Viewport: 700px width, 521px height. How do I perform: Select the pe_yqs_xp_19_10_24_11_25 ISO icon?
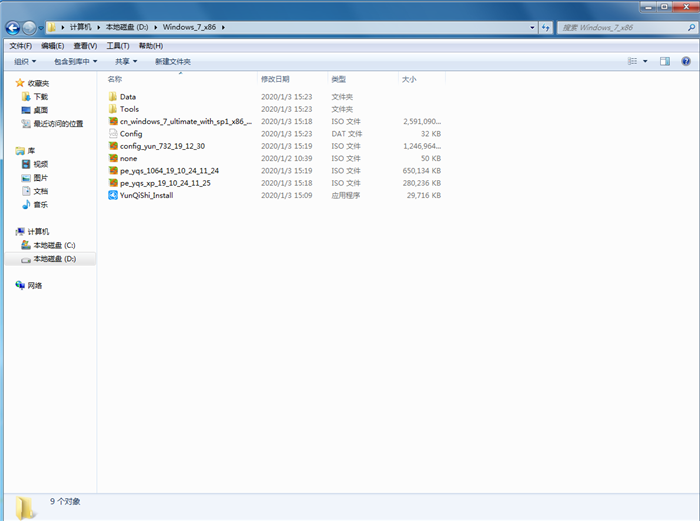point(113,183)
